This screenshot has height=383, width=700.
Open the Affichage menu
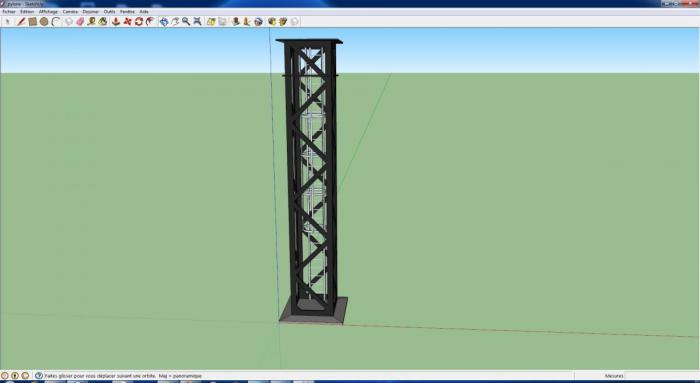coord(49,12)
